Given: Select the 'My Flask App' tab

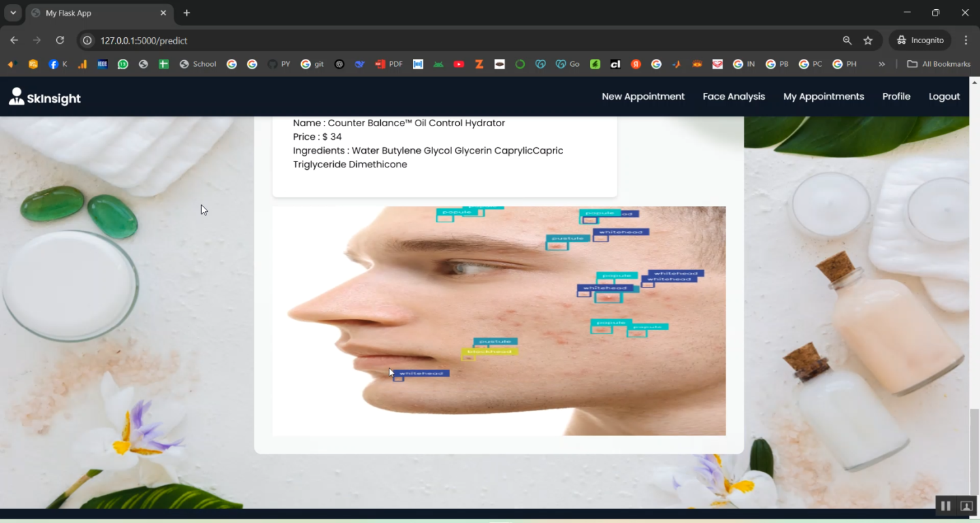Looking at the screenshot, I should [99, 13].
